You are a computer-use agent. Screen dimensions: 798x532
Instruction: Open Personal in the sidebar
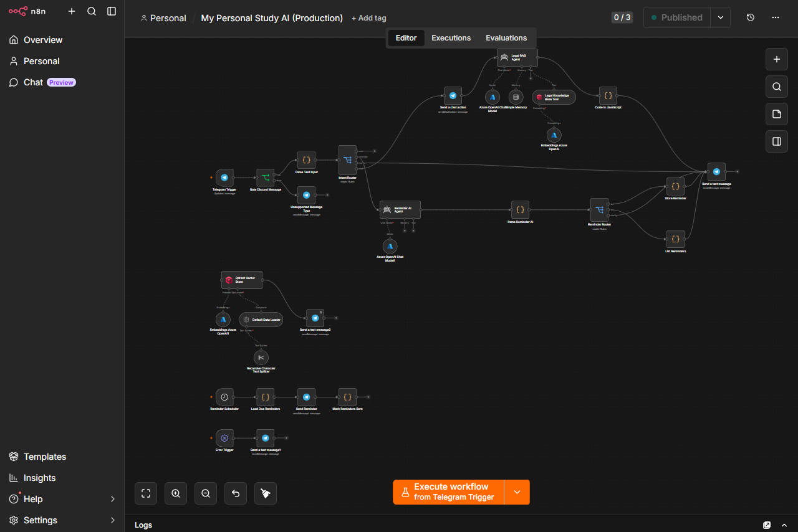click(x=62, y=61)
